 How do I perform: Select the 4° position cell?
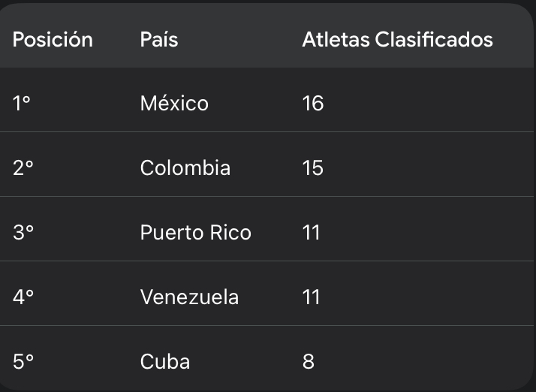pos(23,297)
